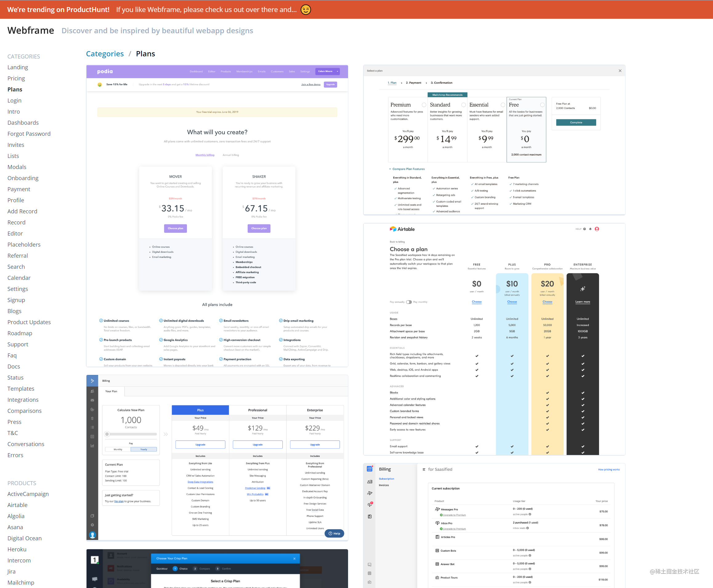Click the notification bell in Airtable thumbnail
This screenshot has height=588, width=713.
(590, 229)
